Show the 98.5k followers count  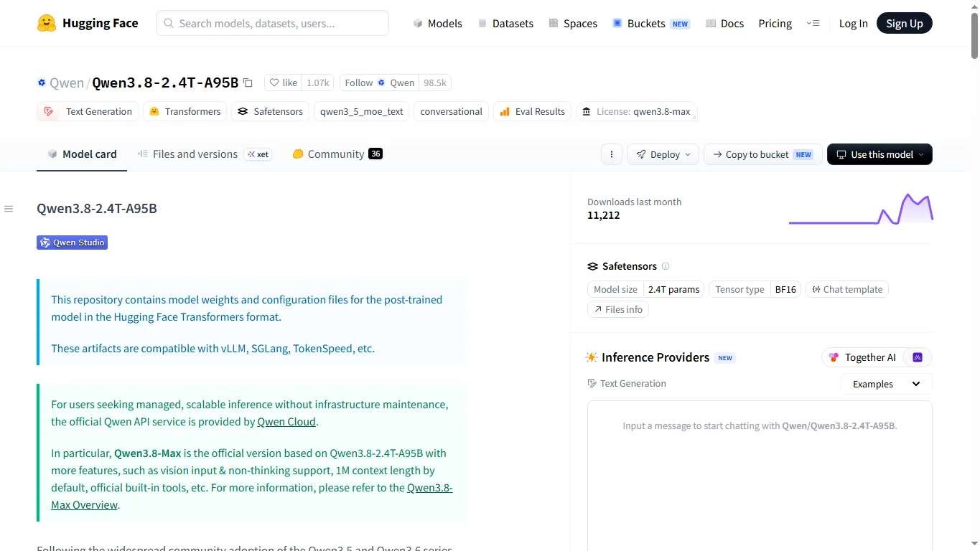(435, 83)
